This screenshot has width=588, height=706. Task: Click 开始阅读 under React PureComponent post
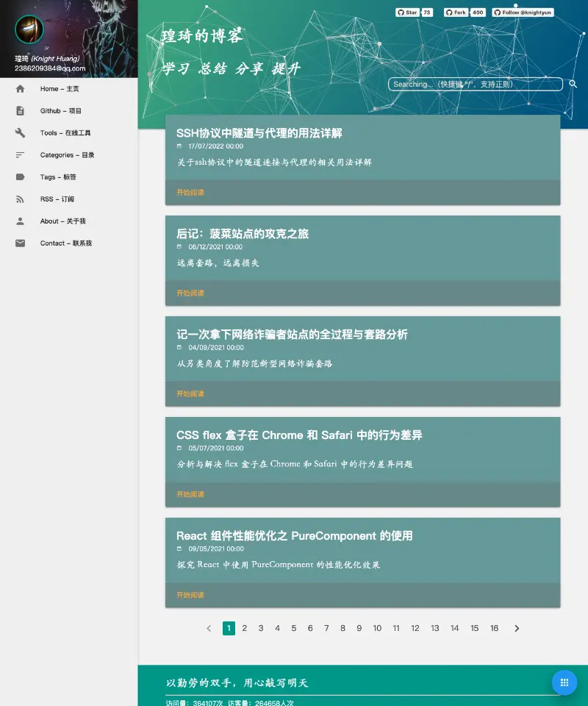pyautogui.click(x=190, y=595)
